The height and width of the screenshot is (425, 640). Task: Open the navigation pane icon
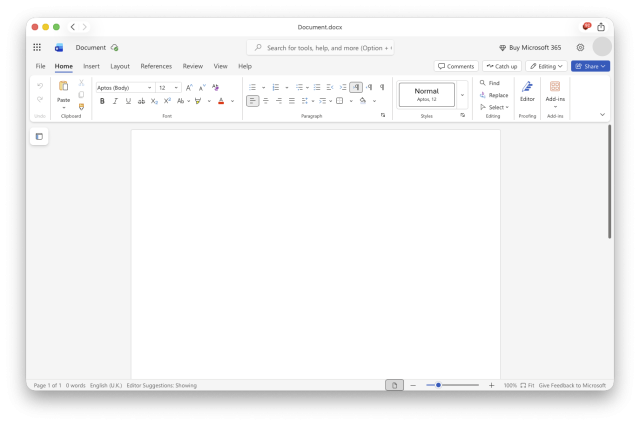[39, 137]
